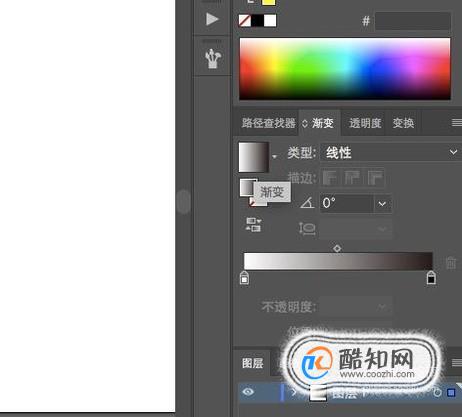Image resolution: width=462 pixels, height=417 pixels.
Task: Click the hex color input field
Action: tap(413, 21)
